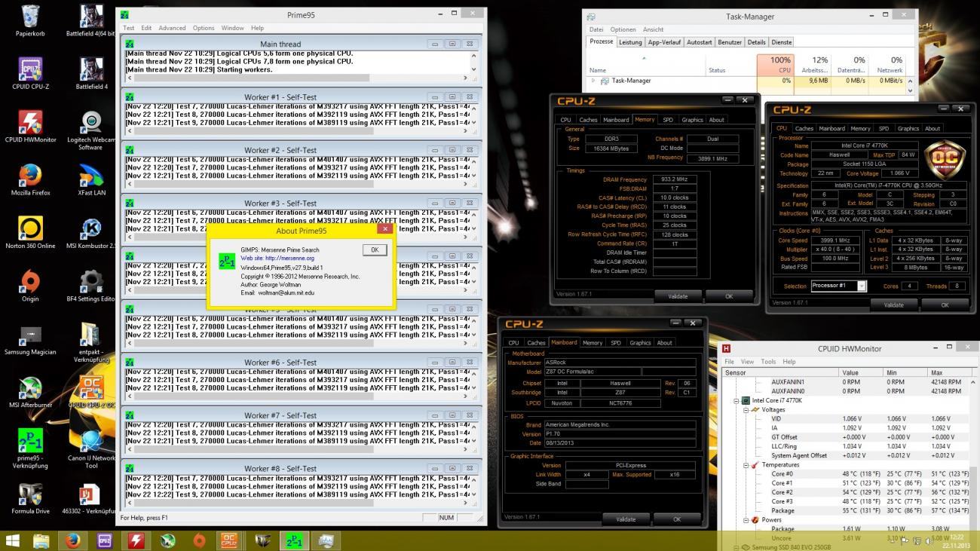Click the orange OC CPU-Z taskbar button
This screenshot has width=980, height=551.
coord(229,540)
